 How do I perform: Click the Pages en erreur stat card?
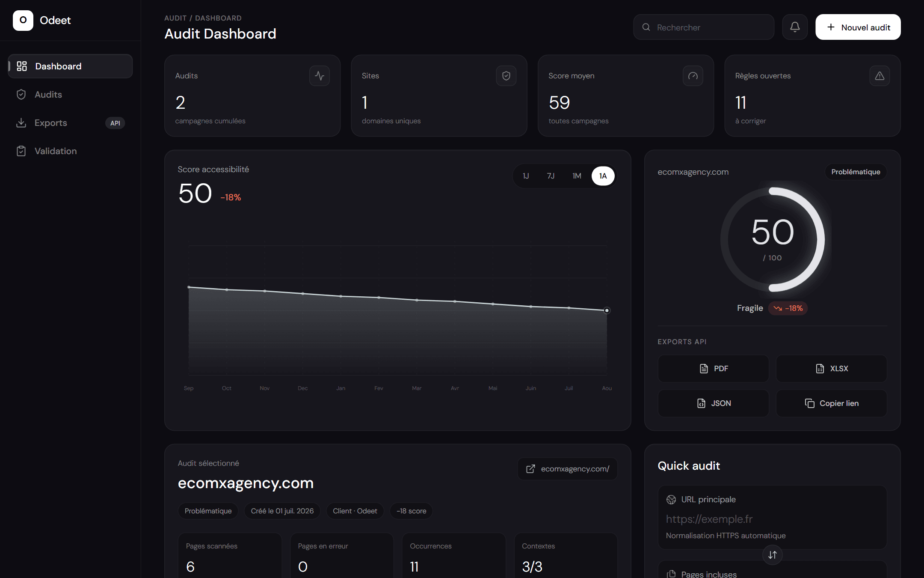342,555
